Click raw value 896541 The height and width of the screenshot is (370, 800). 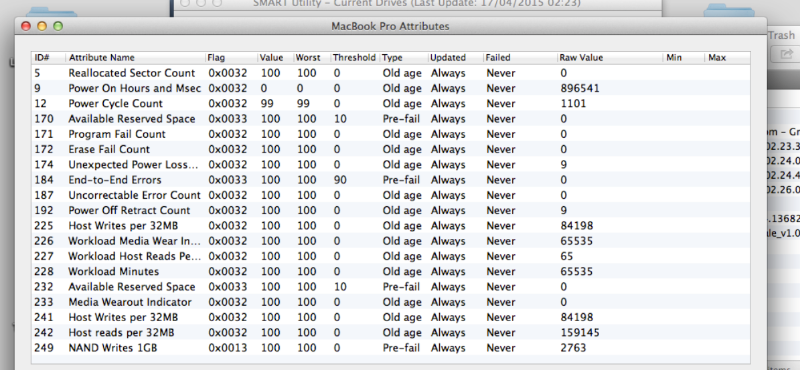coord(580,88)
